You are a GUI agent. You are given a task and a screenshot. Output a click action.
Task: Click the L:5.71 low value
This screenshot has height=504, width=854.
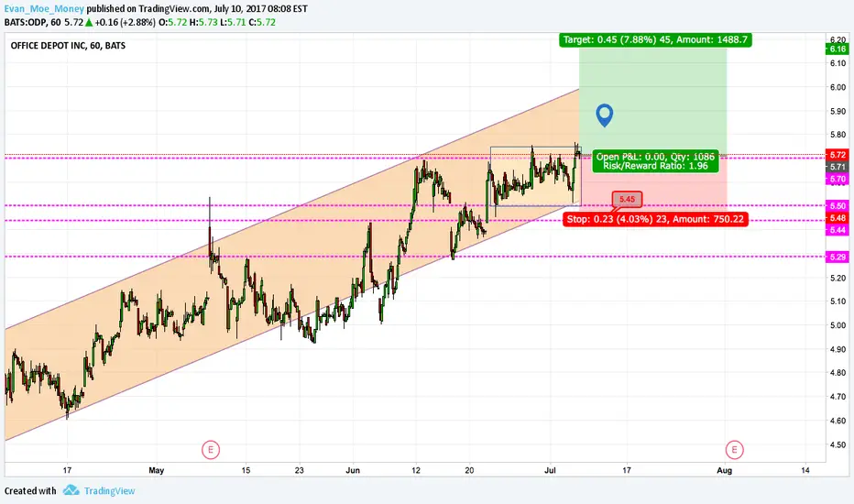point(233,22)
